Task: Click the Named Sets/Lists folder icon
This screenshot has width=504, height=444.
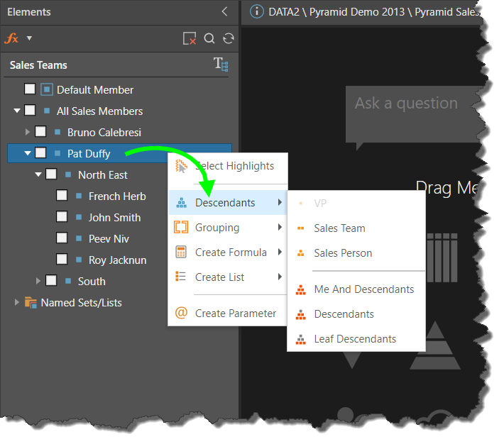Action: tap(31, 303)
